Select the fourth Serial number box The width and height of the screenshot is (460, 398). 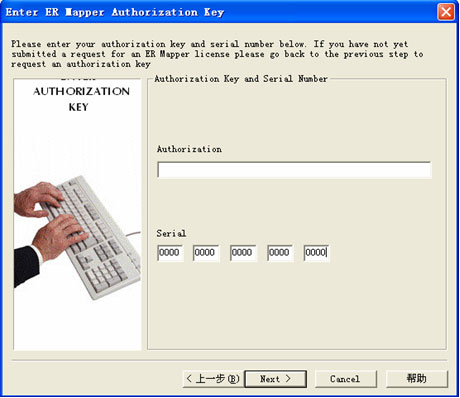click(280, 253)
